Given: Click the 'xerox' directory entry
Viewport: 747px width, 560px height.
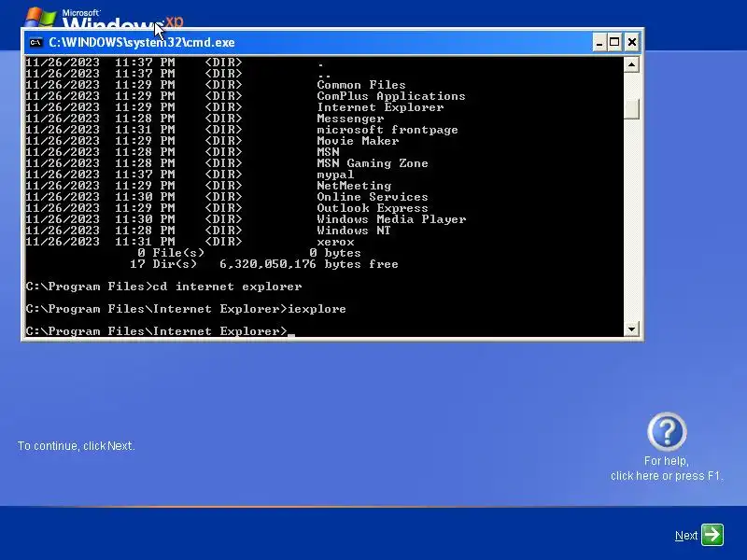Looking at the screenshot, I should (x=335, y=242).
